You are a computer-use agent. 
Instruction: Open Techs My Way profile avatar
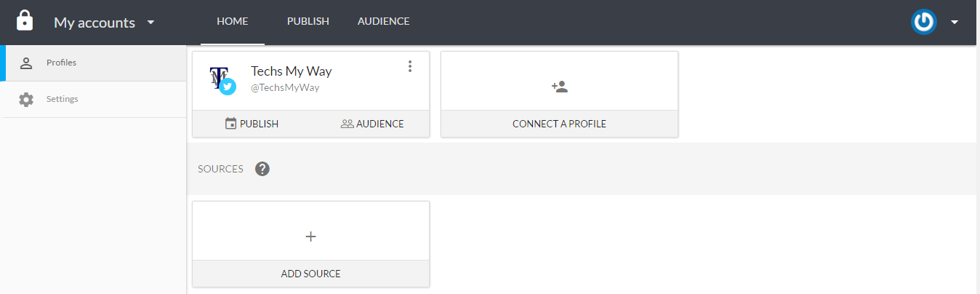coord(222,79)
